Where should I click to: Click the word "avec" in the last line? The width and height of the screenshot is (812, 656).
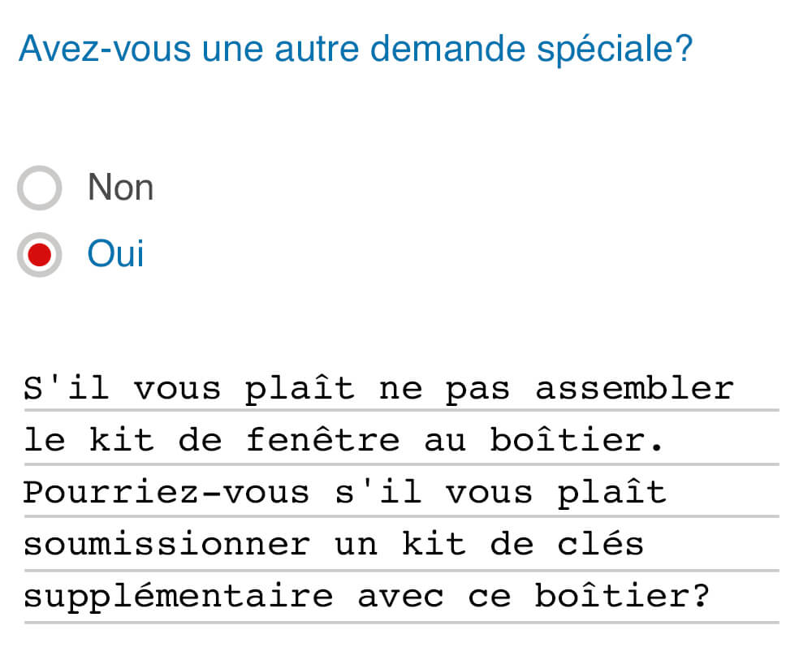coord(400,598)
